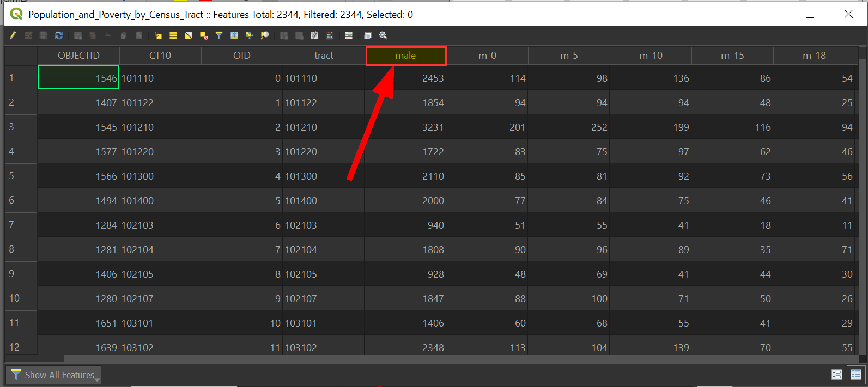Screen dimensions: 868x387
Task: Click the funnel Filter/Select by form icon
Action: coord(219,35)
